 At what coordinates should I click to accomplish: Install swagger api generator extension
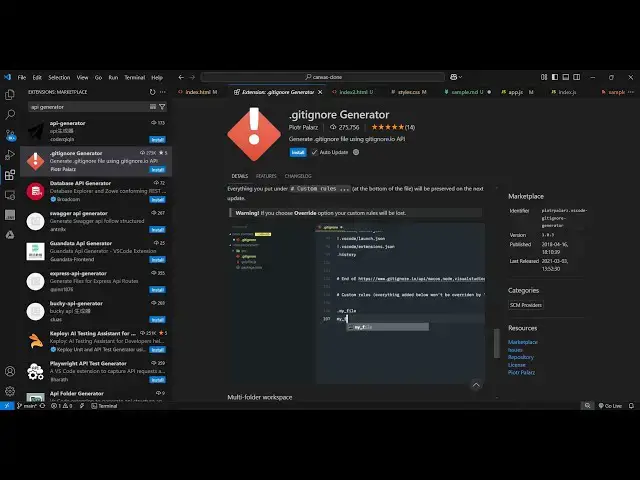pyautogui.click(x=157, y=230)
